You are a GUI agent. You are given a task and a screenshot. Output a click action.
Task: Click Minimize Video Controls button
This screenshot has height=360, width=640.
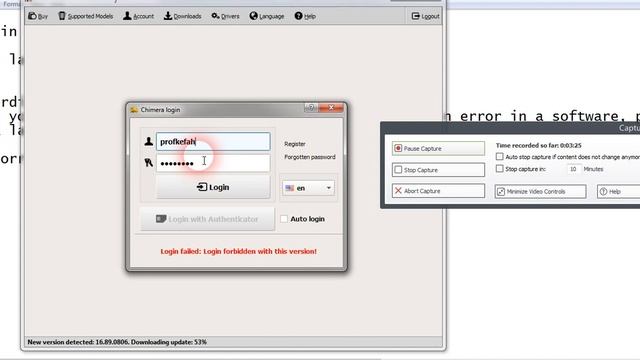click(x=540, y=191)
